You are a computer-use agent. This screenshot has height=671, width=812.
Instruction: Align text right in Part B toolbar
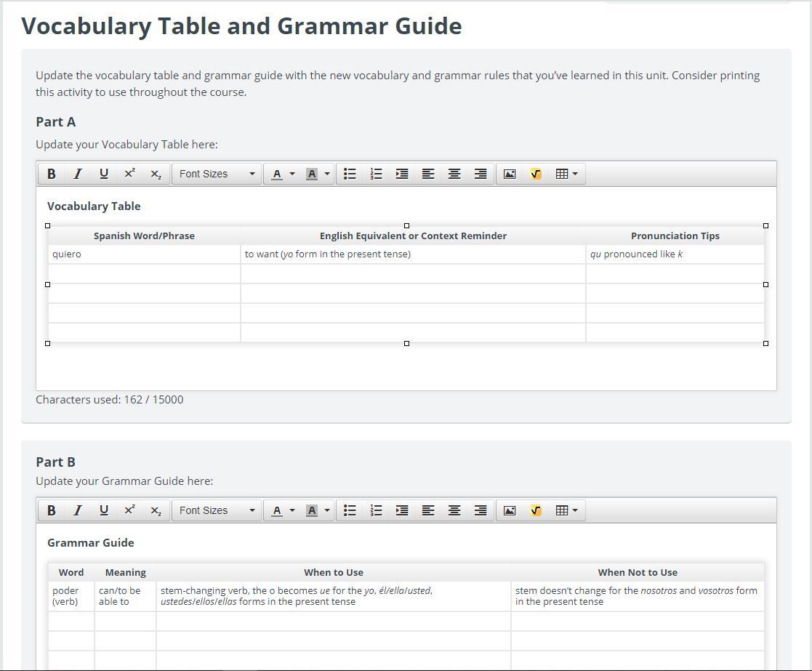pos(481,510)
